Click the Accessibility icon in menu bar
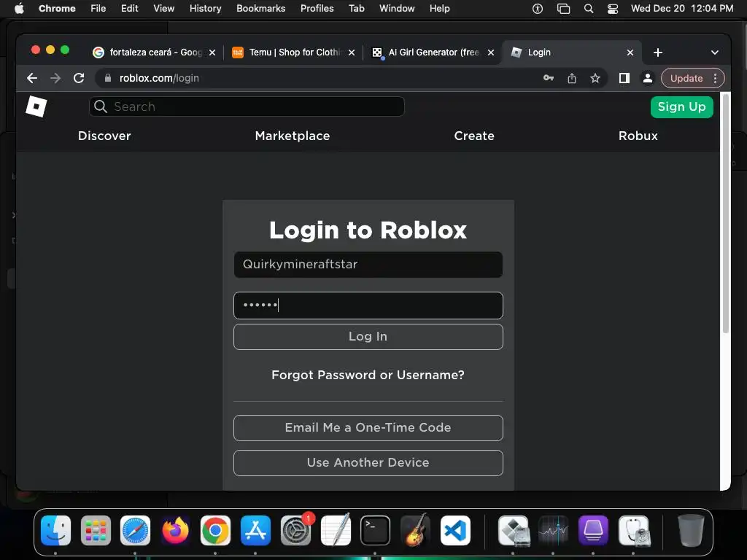Screen dimensions: 747x560 [538, 9]
